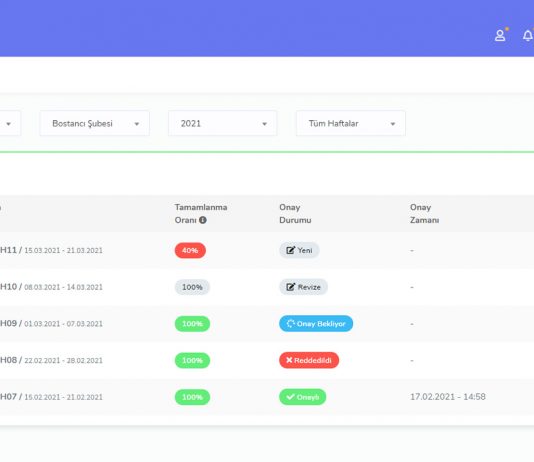Open the H09 week row
The width and height of the screenshot is (534, 462).
[267, 324]
